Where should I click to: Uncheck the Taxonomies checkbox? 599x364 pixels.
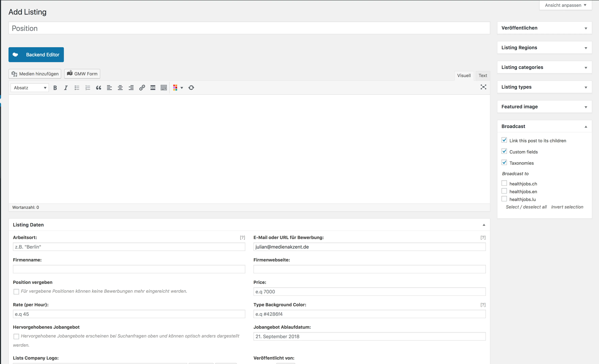pos(504,163)
